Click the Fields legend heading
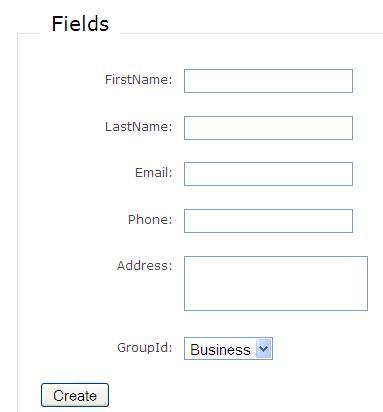383x412 pixels. point(80,24)
